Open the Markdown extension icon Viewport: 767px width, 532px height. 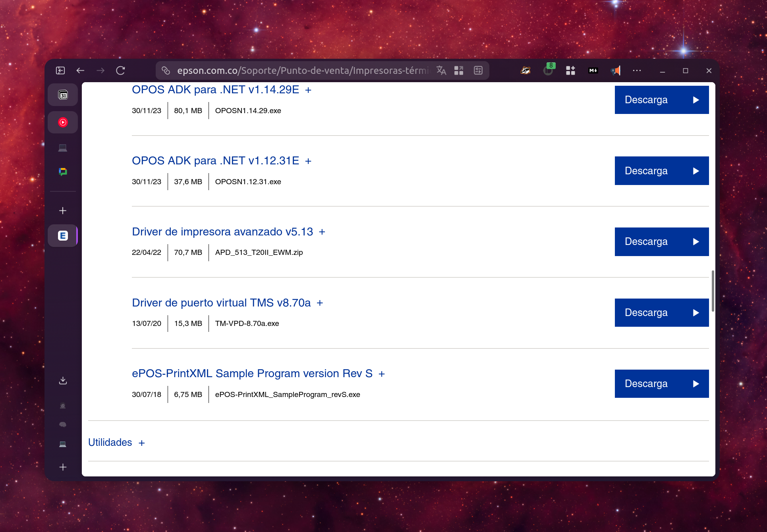tap(593, 70)
